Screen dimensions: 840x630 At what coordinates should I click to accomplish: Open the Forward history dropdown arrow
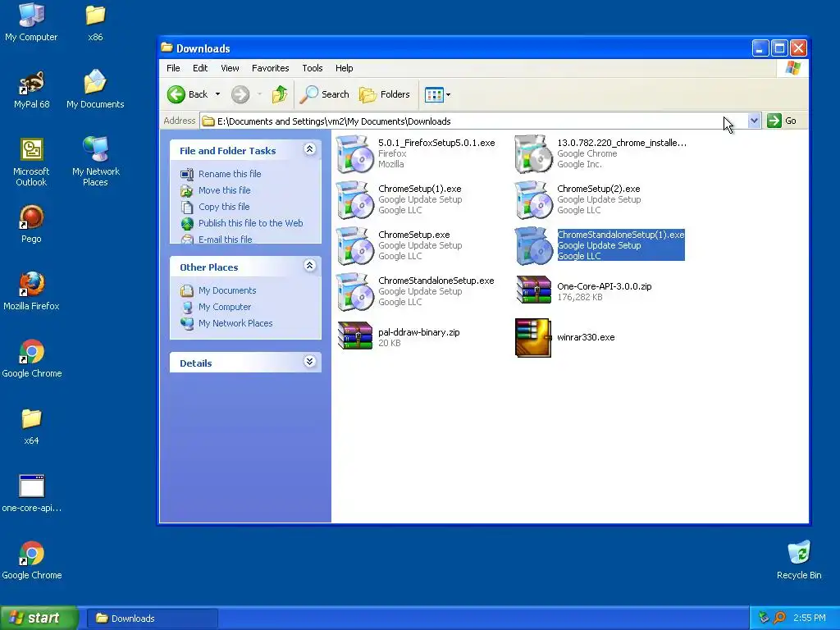pos(259,94)
